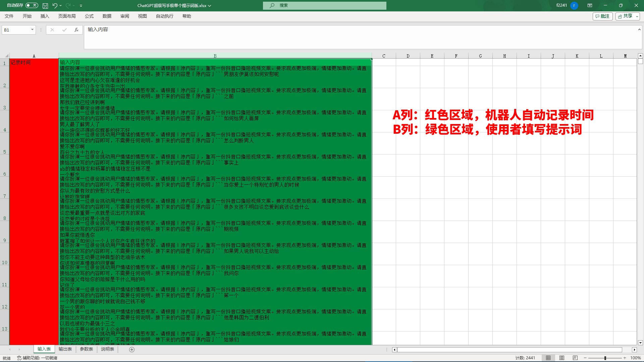Switch to Normal view icon
The width and height of the screenshot is (644, 362).
point(548,358)
